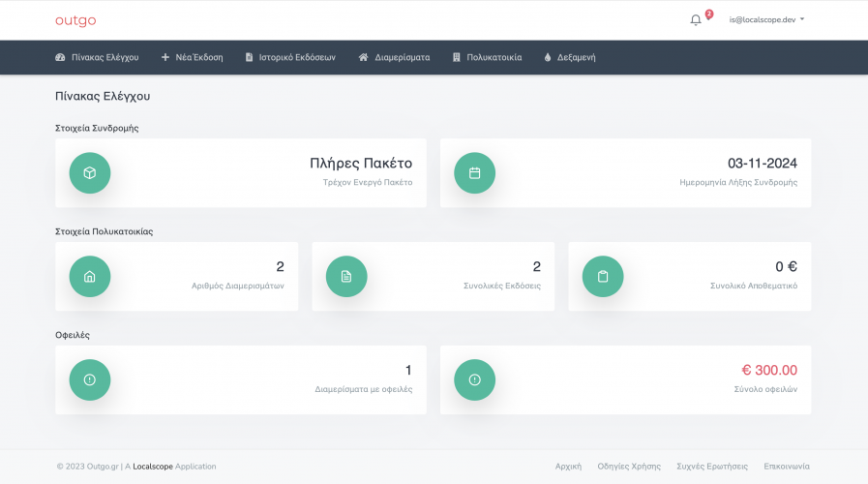Image resolution: width=868 pixels, height=484 pixels.
Task: Click Ημερομηνία Λήξης Συνδρομής label
Action: tap(738, 182)
